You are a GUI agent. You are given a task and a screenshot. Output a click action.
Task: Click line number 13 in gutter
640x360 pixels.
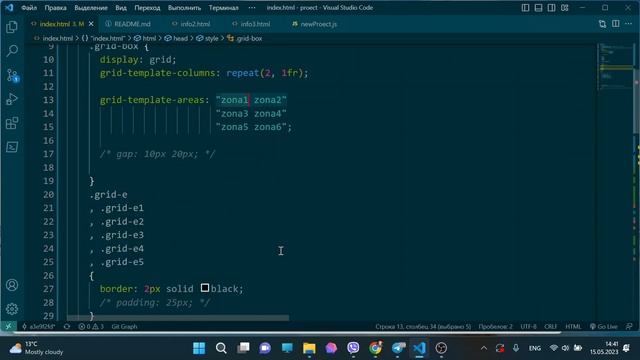click(48, 100)
